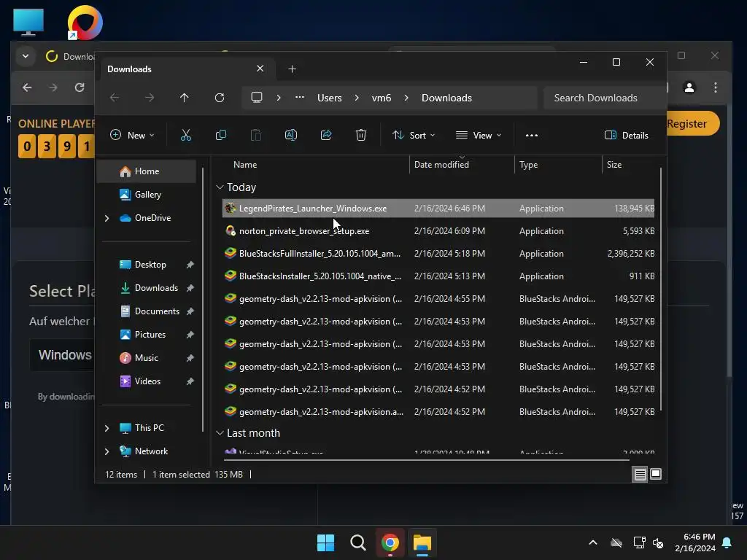Expand the Network tree node
The height and width of the screenshot is (560, 747).
[107, 451]
